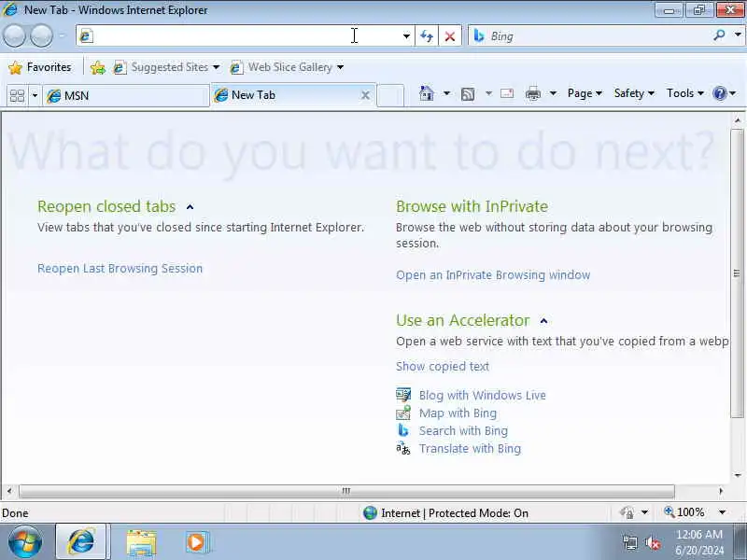
Task: Click the magnifier Search icon
Action: 719,35
